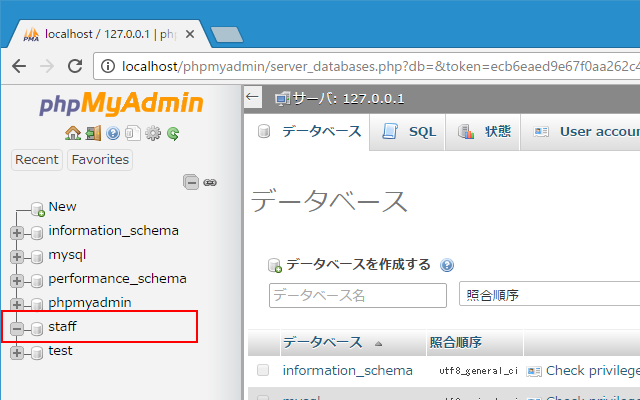The image size is (640, 400).
Task: Tick the checkbox for information_schema row
Action: (x=263, y=370)
